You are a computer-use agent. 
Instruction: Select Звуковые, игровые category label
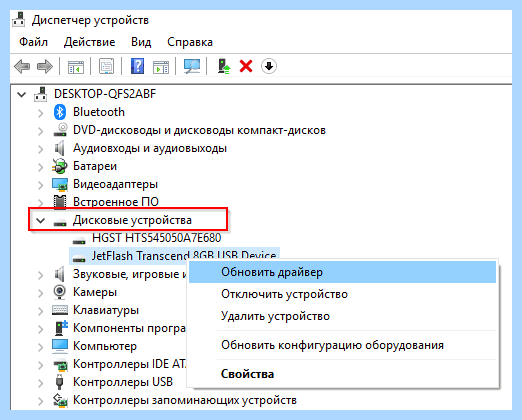pyautogui.click(x=130, y=274)
